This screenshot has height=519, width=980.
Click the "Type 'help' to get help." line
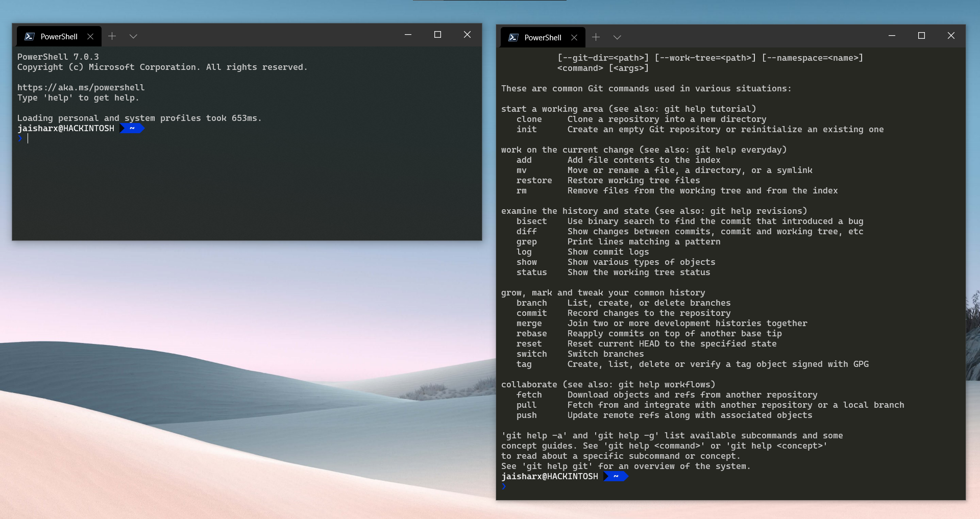(78, 98)
